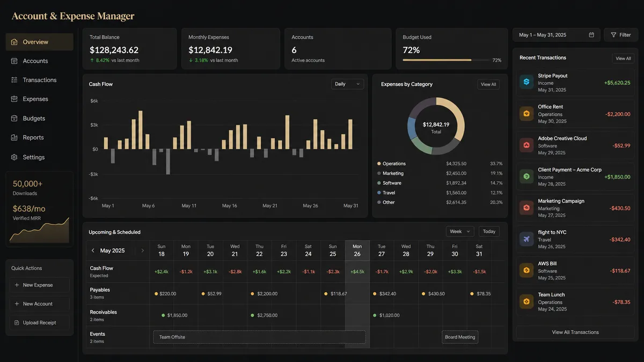Click the Accounts sidebar icon
644x362 pixels.
[14, 61]
